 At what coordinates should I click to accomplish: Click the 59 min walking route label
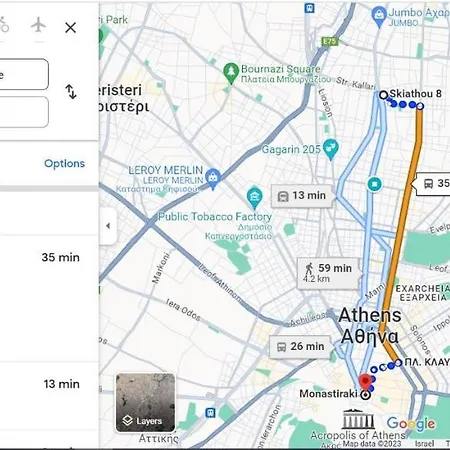pyautogui.click(x=328, y=273)
